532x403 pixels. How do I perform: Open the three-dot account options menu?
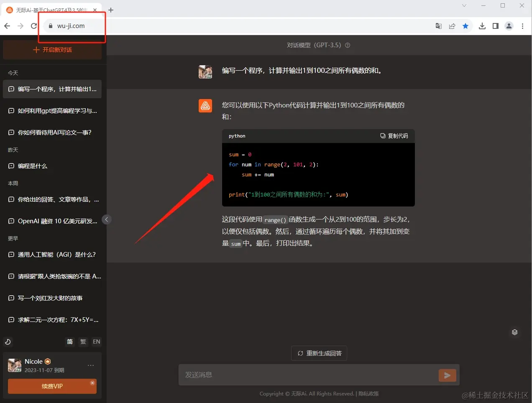pyautogui.click(x=91, y=365)
